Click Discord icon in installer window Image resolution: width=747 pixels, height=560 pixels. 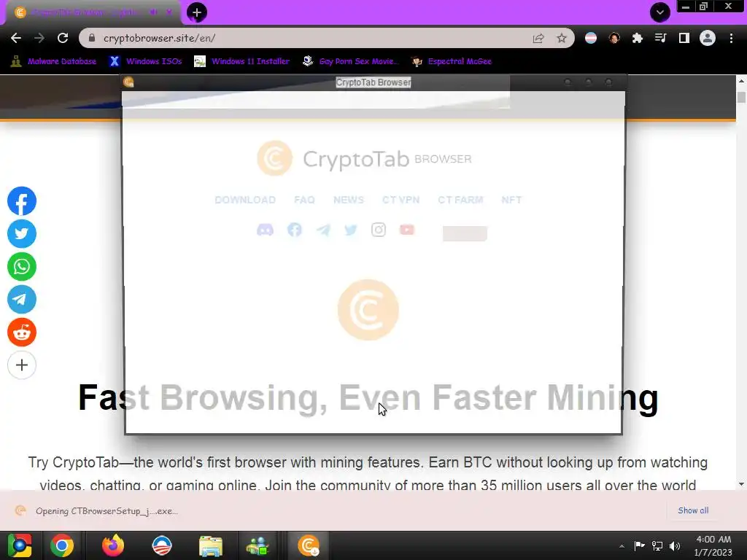(266, 230)
